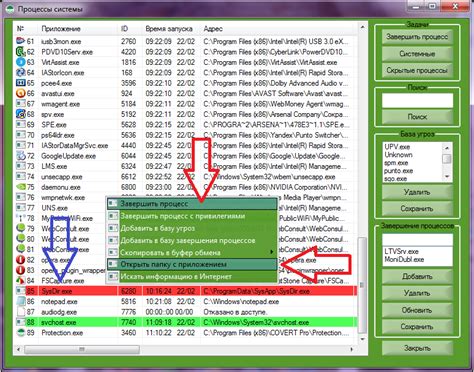Select the PDVD10Serv.exe process icon
The image size is (474, 372).
pos(21,52)
